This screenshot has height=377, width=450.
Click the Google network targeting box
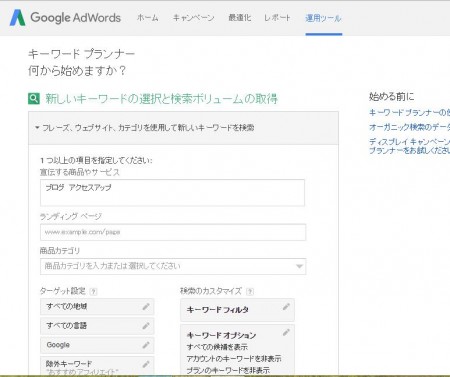(97, 345)
